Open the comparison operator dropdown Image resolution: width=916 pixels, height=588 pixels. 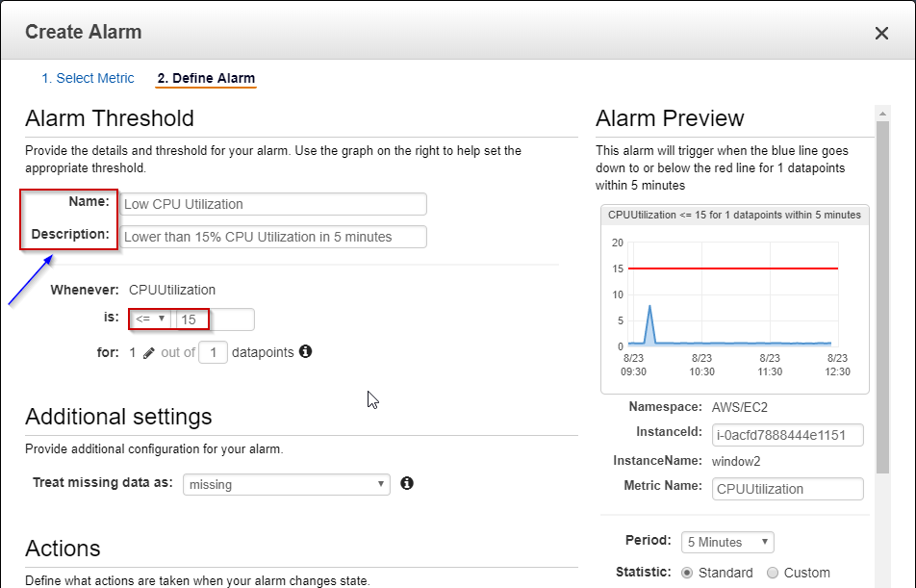pyautogui.click(x=151, y=320)
